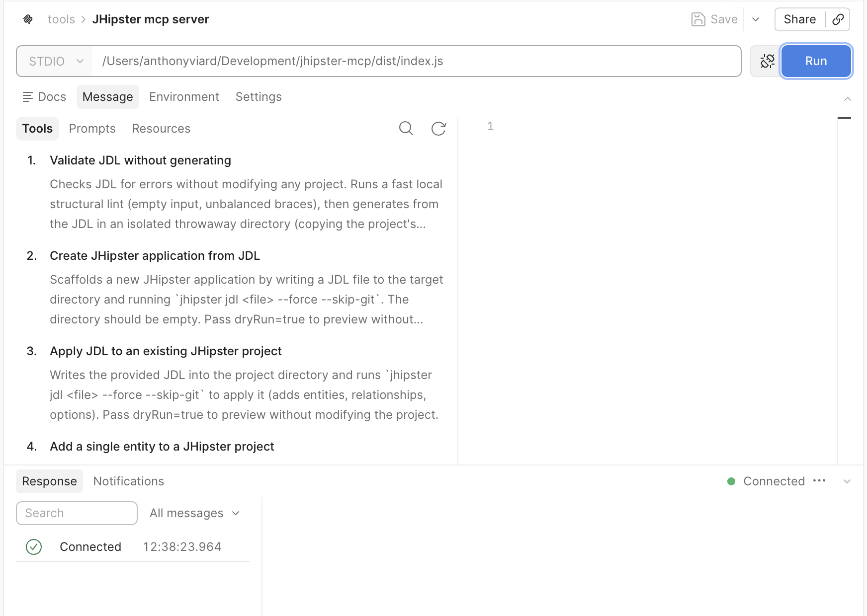The height and width of the screenshot is (616, 867).
Task: Click the JHipster mcp server title
Action: [x=151, y=19]
